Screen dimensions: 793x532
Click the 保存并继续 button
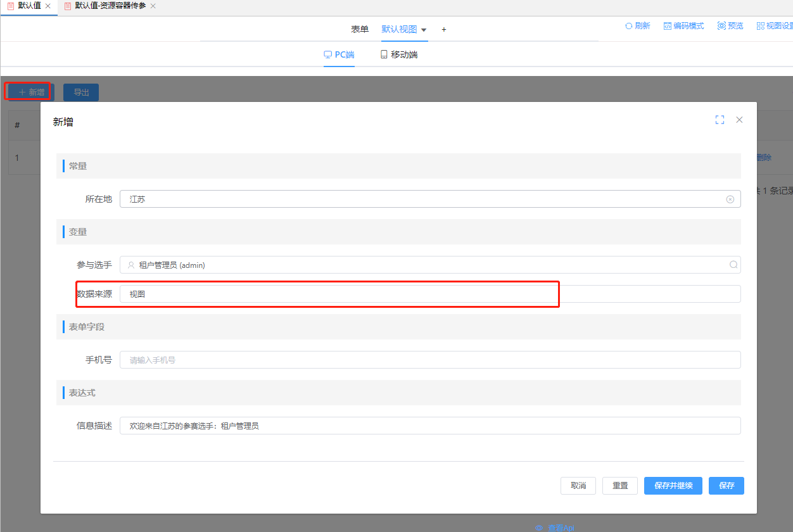pos(673,486)
